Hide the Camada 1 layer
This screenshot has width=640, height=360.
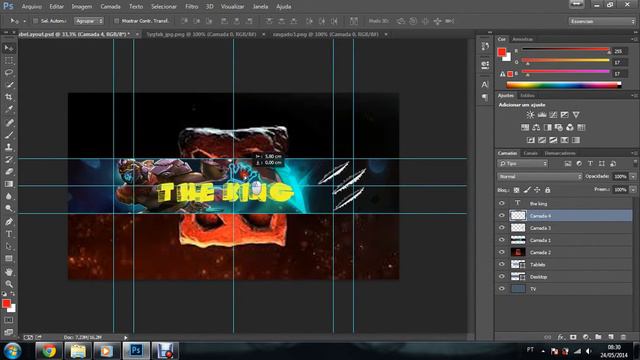point(502,240)
